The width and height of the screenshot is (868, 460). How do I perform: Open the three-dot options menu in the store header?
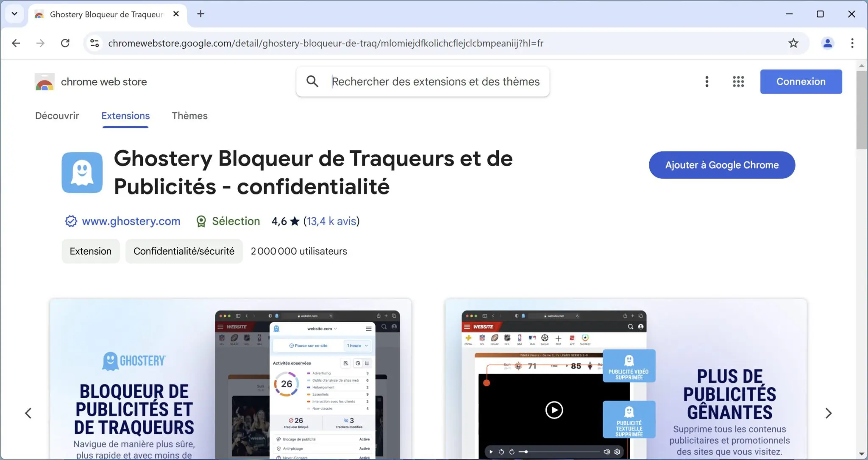(707, 81)
